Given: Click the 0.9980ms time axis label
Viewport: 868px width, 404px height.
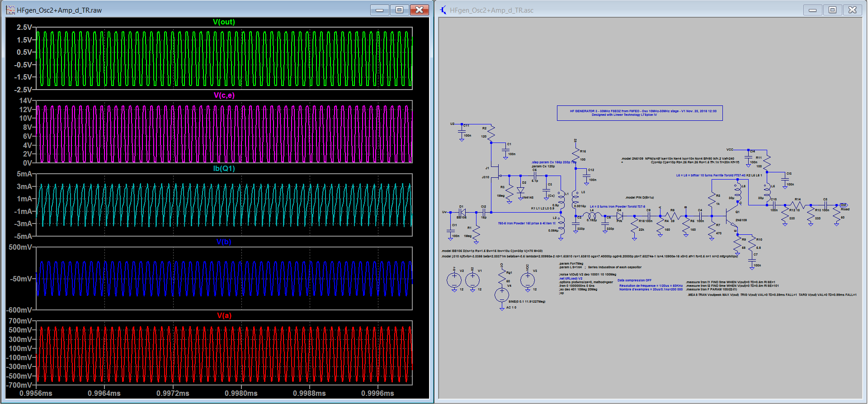Looking at the screenshot, I should point(241,393).
